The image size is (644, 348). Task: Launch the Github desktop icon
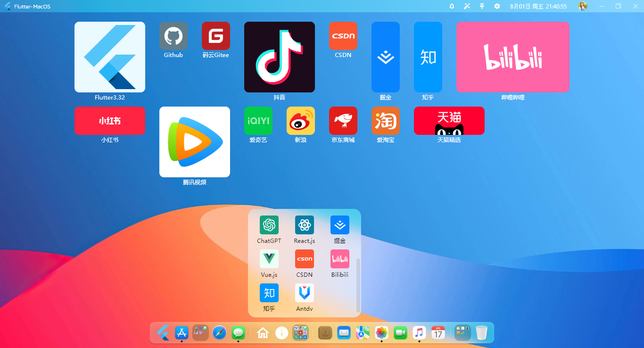click(x=173, y=35)
